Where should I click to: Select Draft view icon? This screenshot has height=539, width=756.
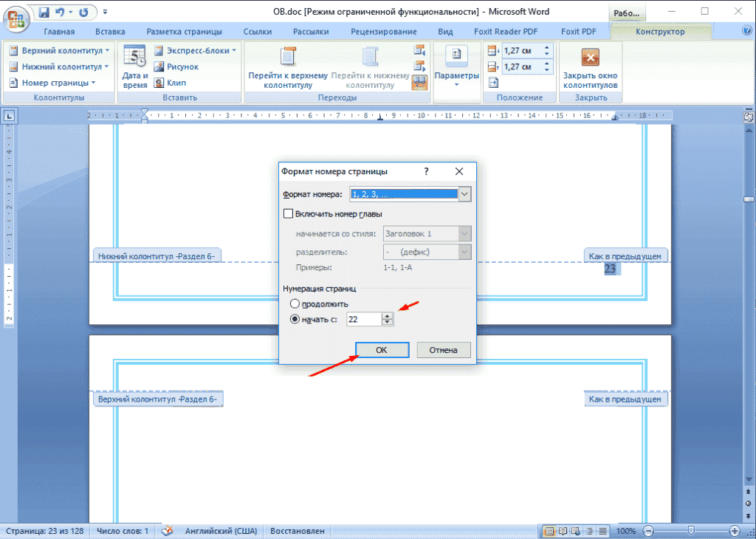602,531
